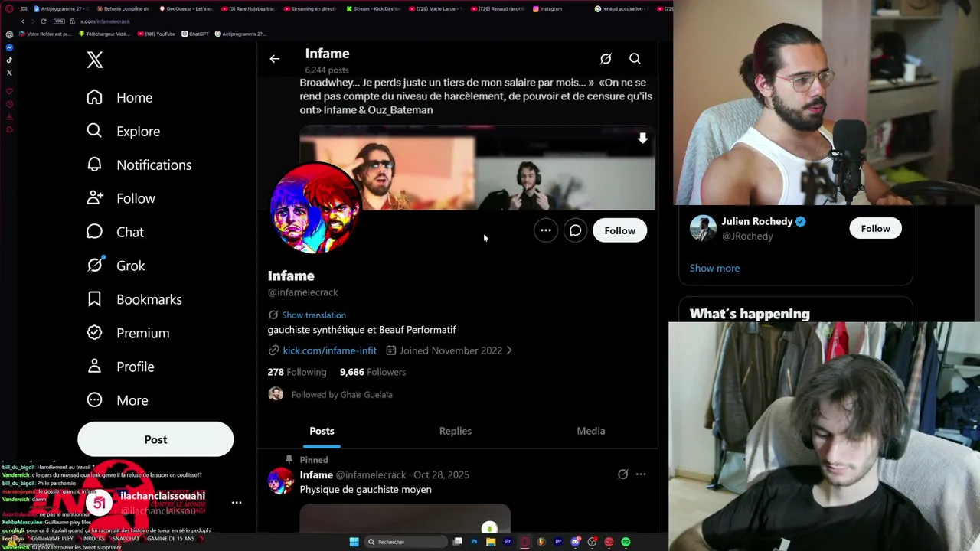Click the Oct 28, 2025 post timestamp
The height and width of the screenshot is (551, 980).
coord(441,474)
